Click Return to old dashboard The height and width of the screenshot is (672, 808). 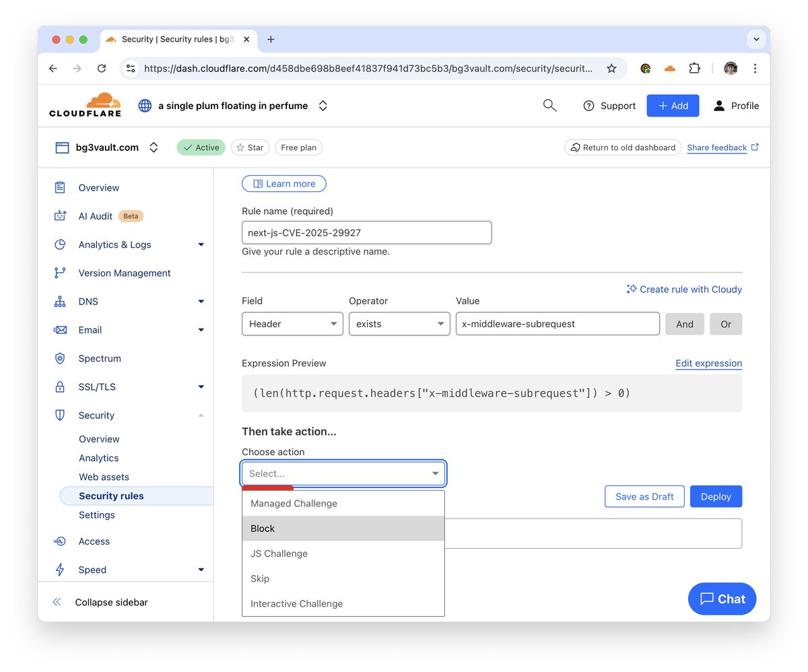click(623, 147)
